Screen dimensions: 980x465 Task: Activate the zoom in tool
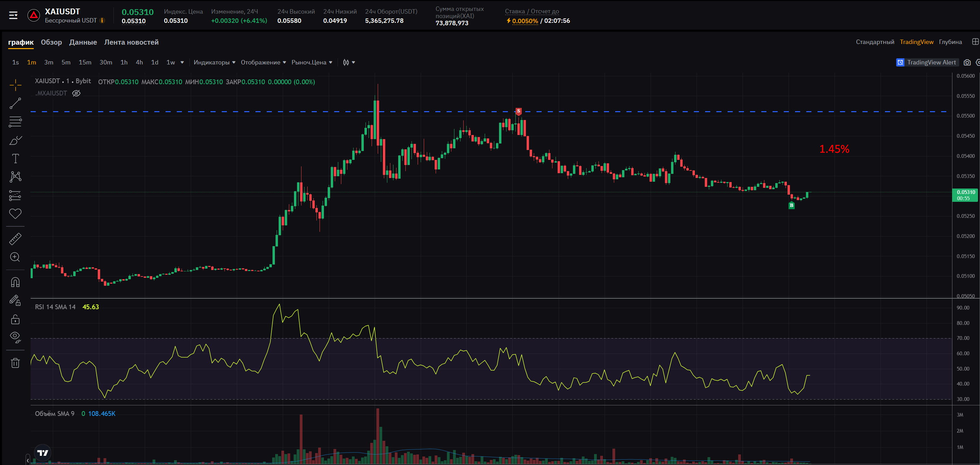point(15,257)
